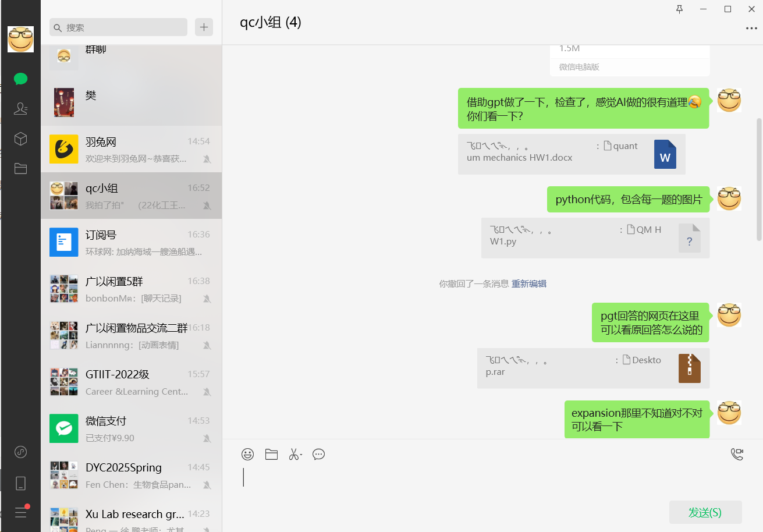This screenshot has width=763, height=532.
Task: Open the three-dot chat info menu
Action: pyautogui.click(x=751, y=29)
